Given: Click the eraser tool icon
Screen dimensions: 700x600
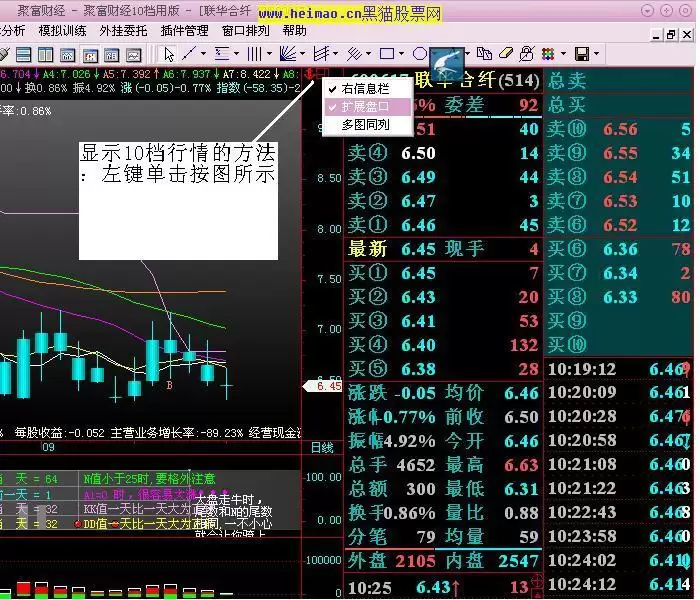Looking at the screenshot, I should [x=505, y=53].
